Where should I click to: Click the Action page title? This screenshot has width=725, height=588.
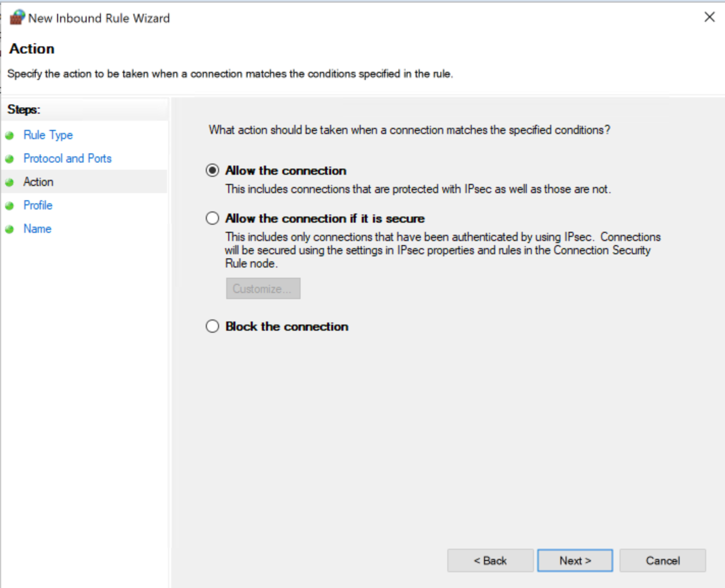(x=31, y=48)
